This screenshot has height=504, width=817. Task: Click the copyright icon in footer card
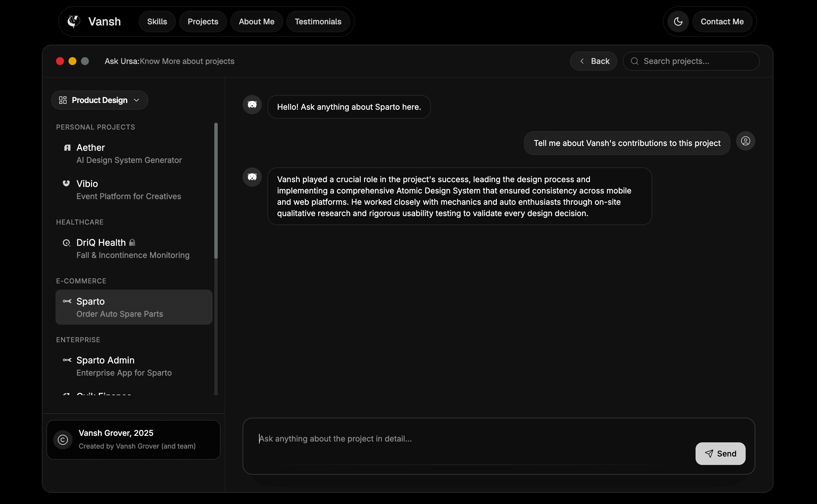pyautogui.click(x=63, y=440)
